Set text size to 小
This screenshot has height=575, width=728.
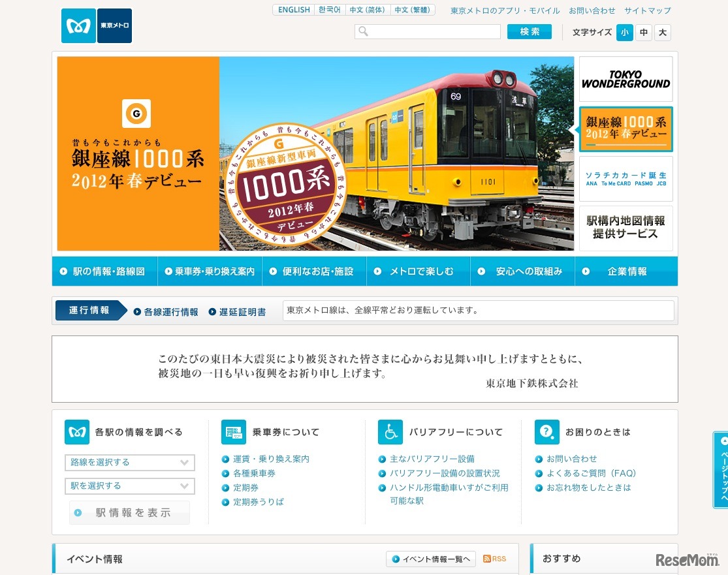(624, 33)
